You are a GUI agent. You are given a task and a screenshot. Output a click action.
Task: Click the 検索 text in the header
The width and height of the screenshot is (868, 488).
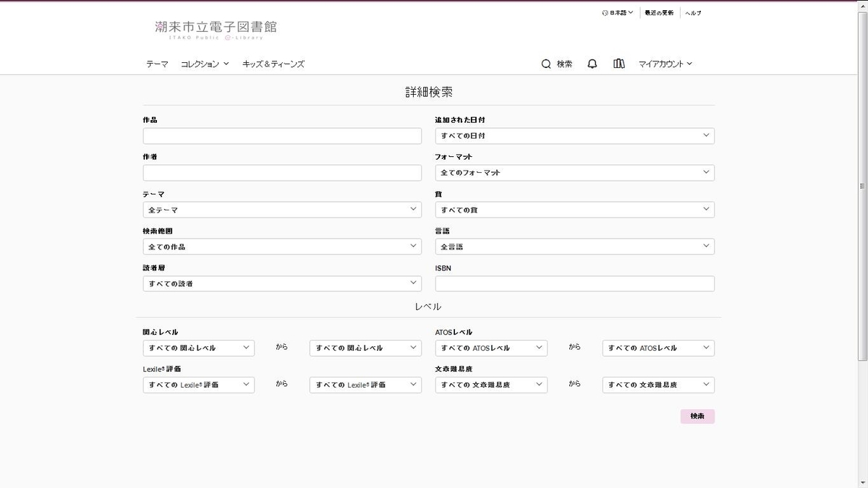564,64
